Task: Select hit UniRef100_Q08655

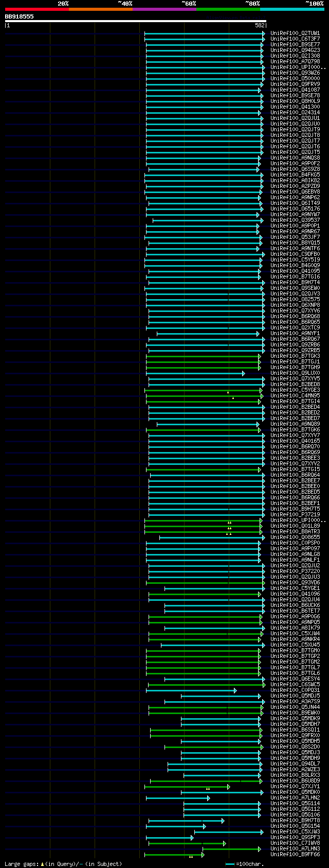Action: (295, 537)
